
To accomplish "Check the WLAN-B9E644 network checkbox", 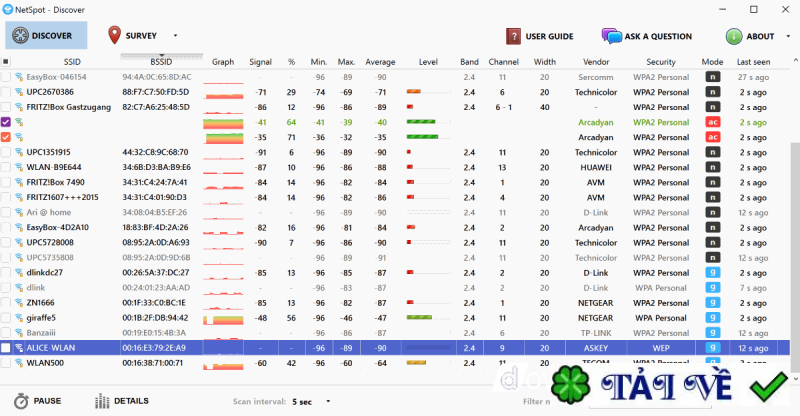I will click(x=6, y=167).
